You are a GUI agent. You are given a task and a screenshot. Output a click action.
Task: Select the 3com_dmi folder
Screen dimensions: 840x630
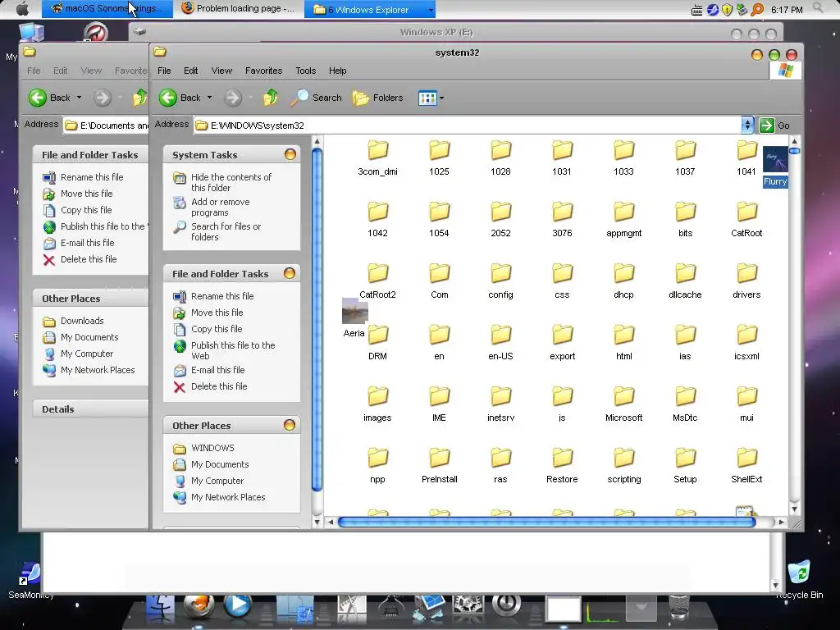click(377, 158)
